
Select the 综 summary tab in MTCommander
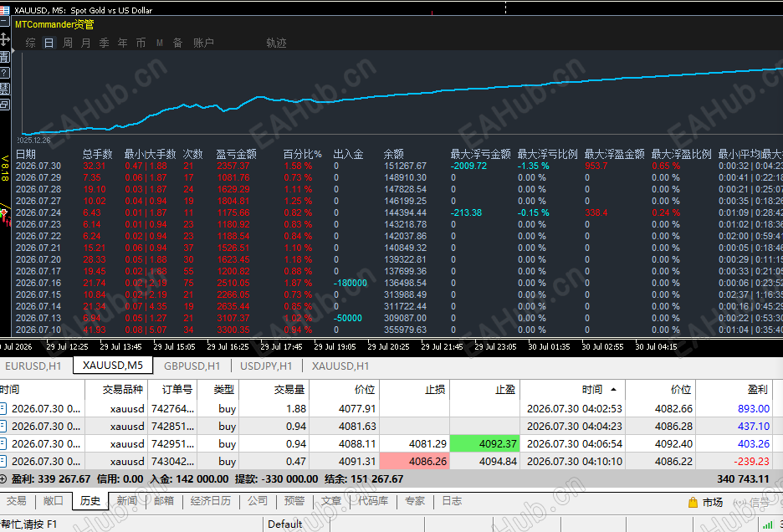pyautogui.click(x=30, y=43)
